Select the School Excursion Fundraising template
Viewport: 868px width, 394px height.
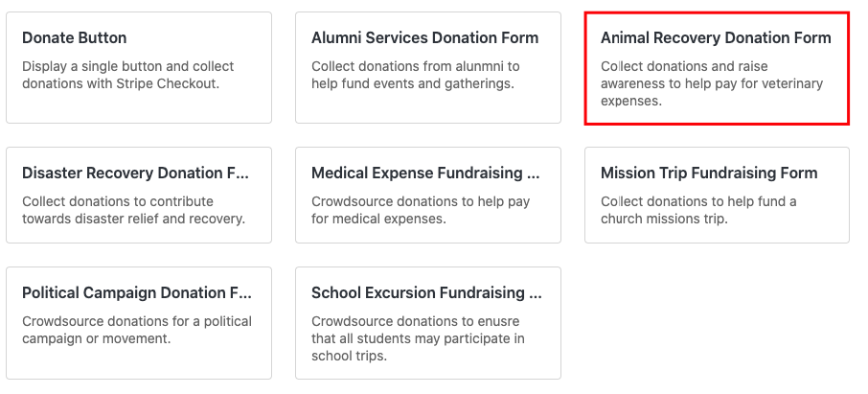427,322
